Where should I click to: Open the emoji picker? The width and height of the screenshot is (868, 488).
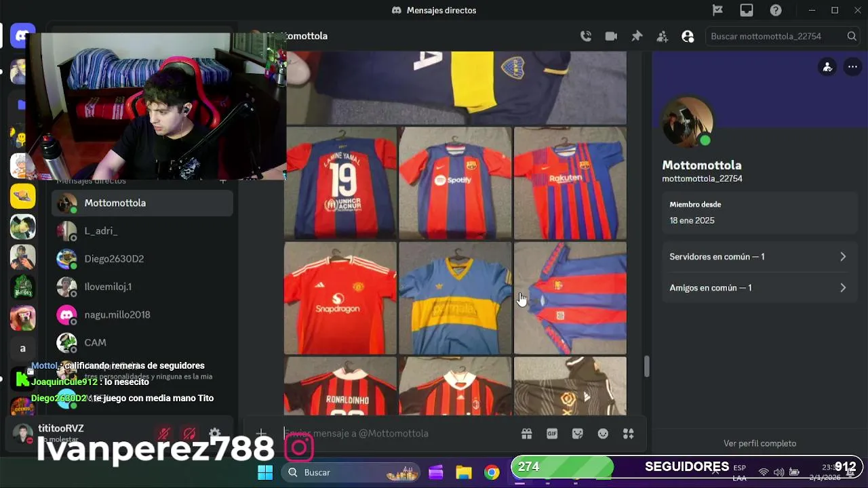tap(603, 434)
